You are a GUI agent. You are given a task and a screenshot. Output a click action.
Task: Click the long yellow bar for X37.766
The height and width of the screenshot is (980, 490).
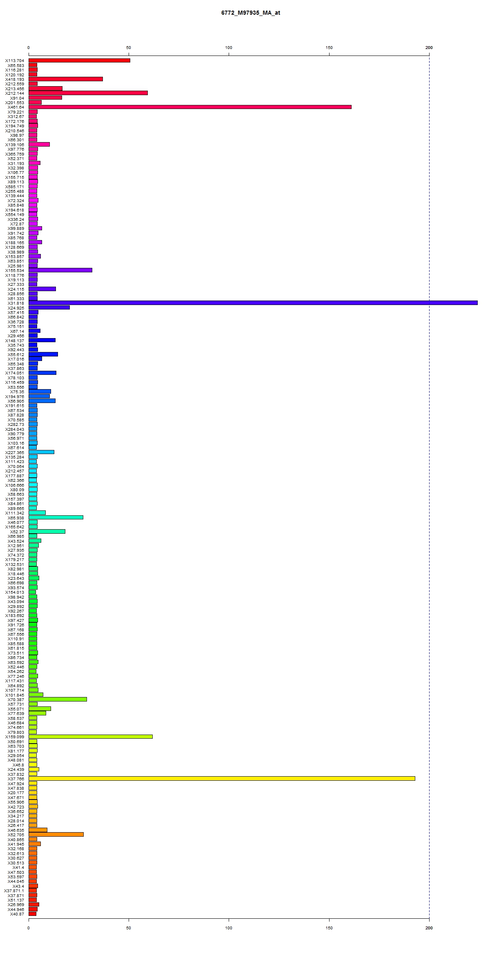222,778
